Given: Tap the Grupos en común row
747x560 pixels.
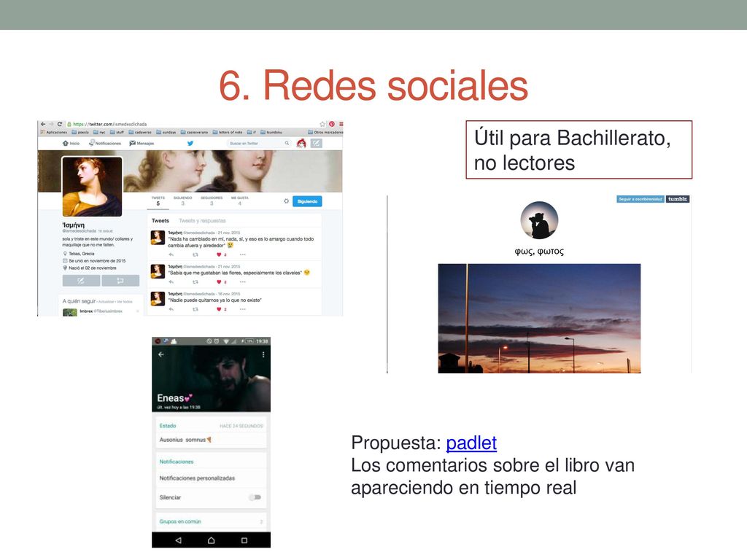Looking at the screenshot, I should pyautogui.click(x=211, y=521).
